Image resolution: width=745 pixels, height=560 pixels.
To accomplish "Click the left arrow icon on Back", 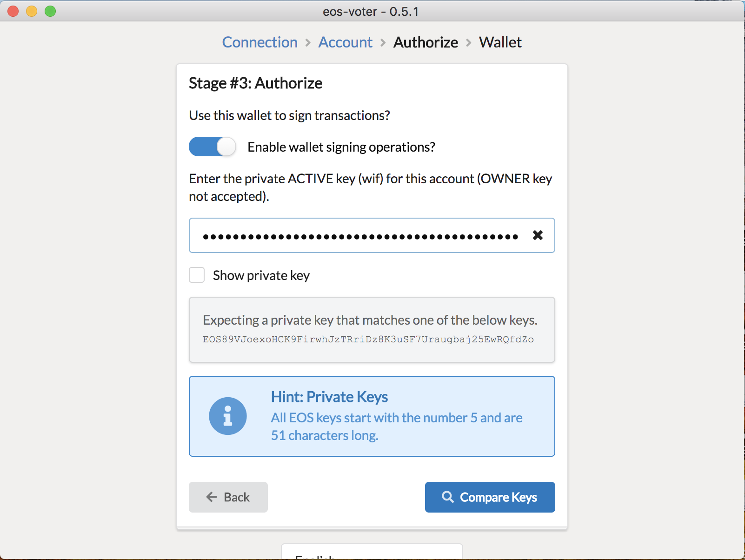I will point(212,497).
